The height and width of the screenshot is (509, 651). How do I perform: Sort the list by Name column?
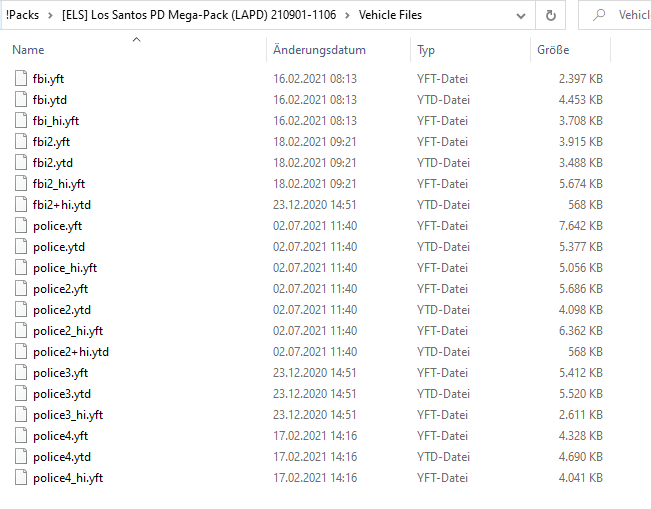(x=28, y=50)
